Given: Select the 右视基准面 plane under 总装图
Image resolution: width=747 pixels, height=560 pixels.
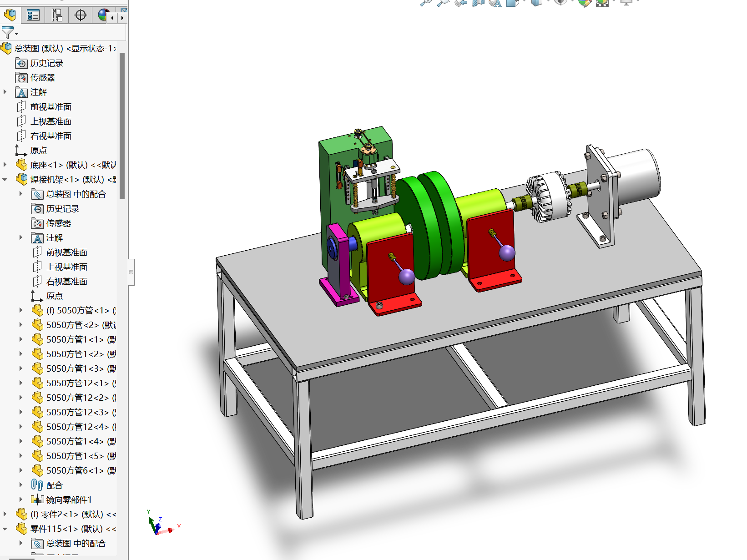Looking at the screenshot, I should 50,136.
